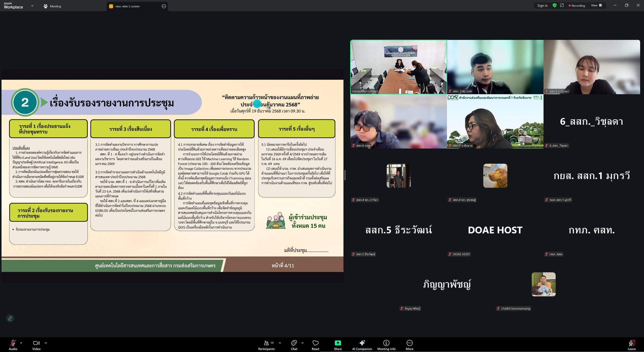Click the annotation pencil icon
The height and width of the screenshot is (352, 644).
10,318
